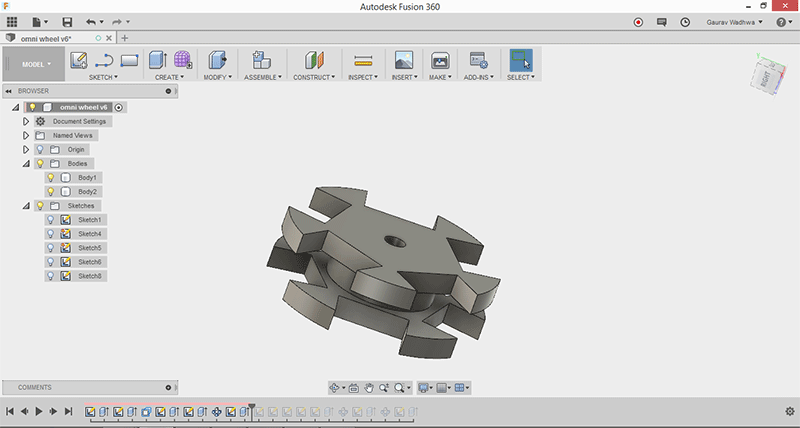Hide Body1 using its lightbulb
This screenshot has height=428, width=800.
(51, 177)
